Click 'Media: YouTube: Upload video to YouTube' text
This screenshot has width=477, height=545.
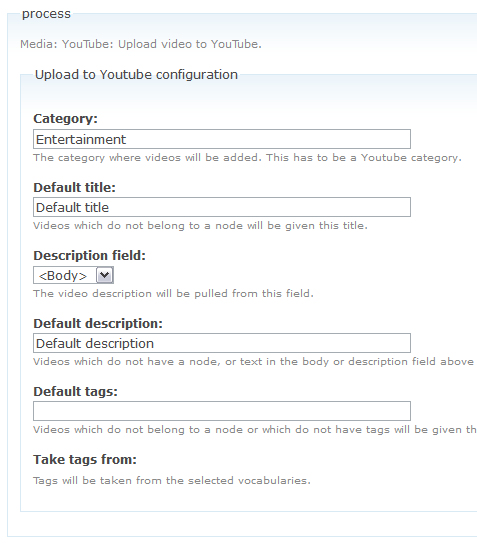pyautogui.click(x=141, y=44)
